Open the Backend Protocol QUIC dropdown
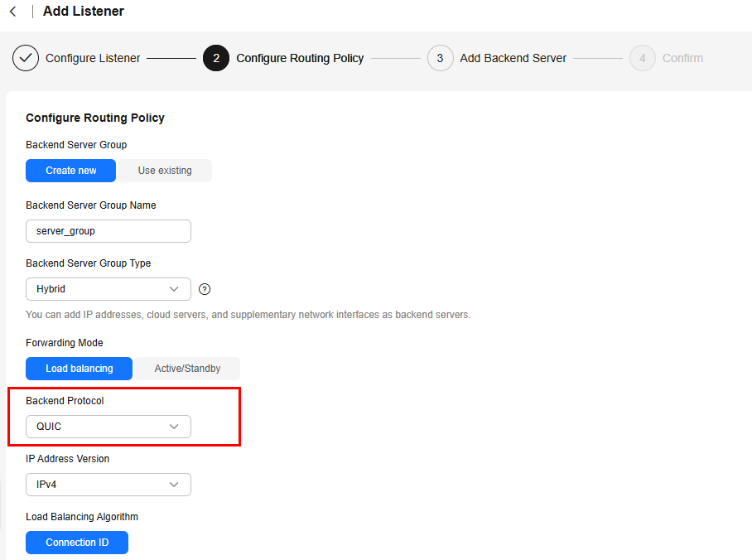The width and height of the screenshot is (752, 560). coord(108,427)
